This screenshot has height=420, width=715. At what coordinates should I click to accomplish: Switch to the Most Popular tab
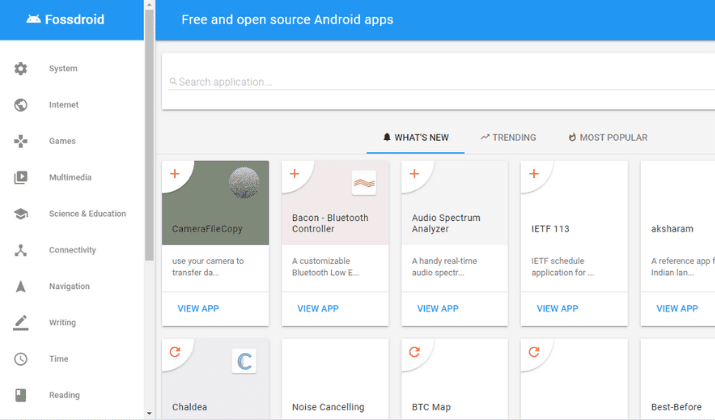[608, 138]
